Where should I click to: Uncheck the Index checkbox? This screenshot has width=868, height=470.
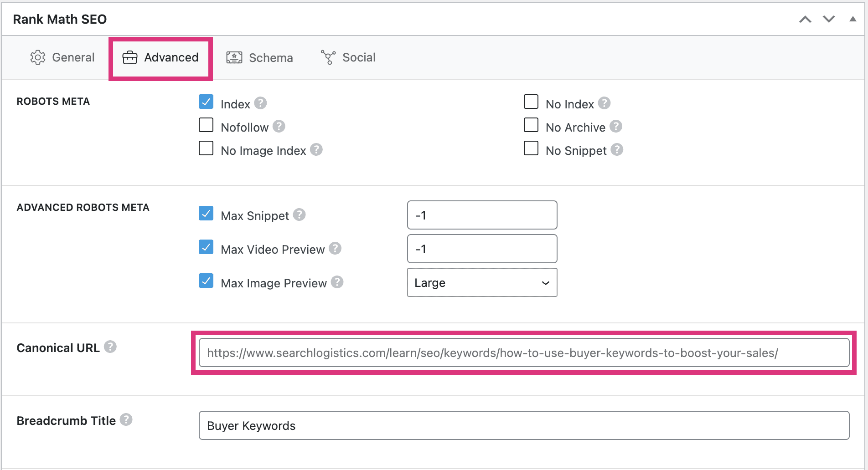206,102
